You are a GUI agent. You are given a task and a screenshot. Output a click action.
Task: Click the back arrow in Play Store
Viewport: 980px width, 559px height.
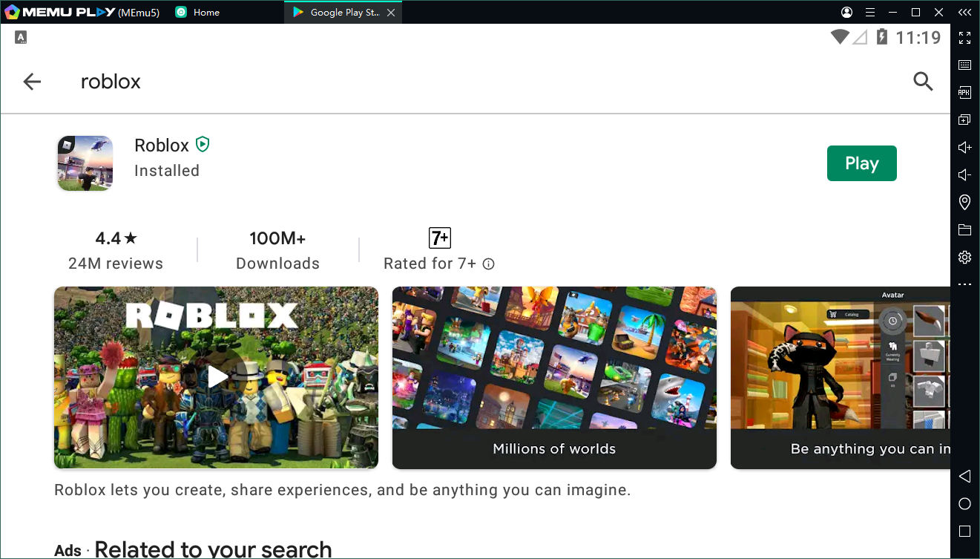coord(32,82)
